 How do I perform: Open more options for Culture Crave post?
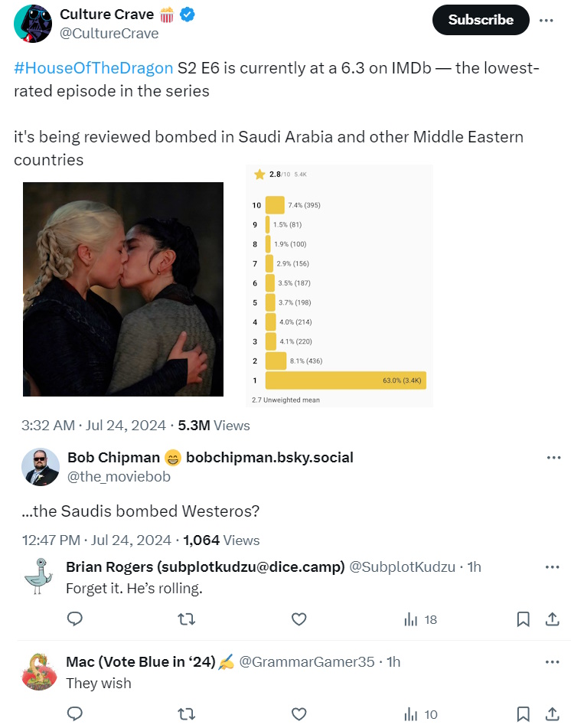[x=546, y=21]
